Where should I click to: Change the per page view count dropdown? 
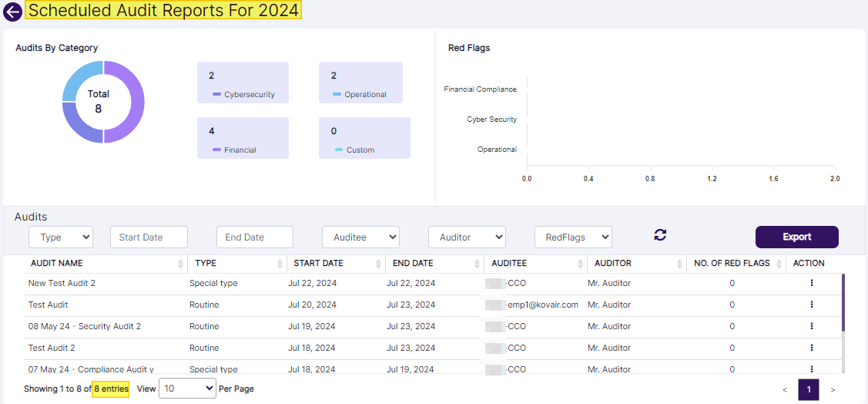click(x=188, y=389)
